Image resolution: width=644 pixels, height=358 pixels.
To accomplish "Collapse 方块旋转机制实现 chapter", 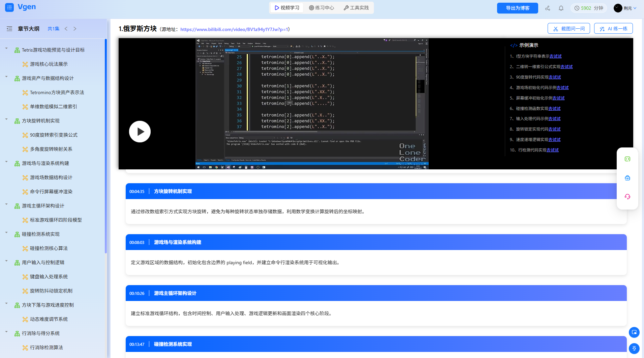I will tap(6, 120).
